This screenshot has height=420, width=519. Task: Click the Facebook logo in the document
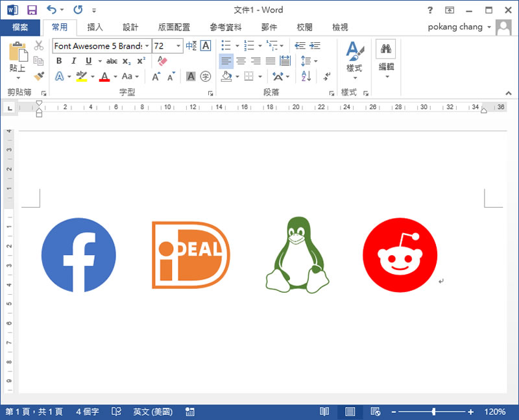point(78,254)
